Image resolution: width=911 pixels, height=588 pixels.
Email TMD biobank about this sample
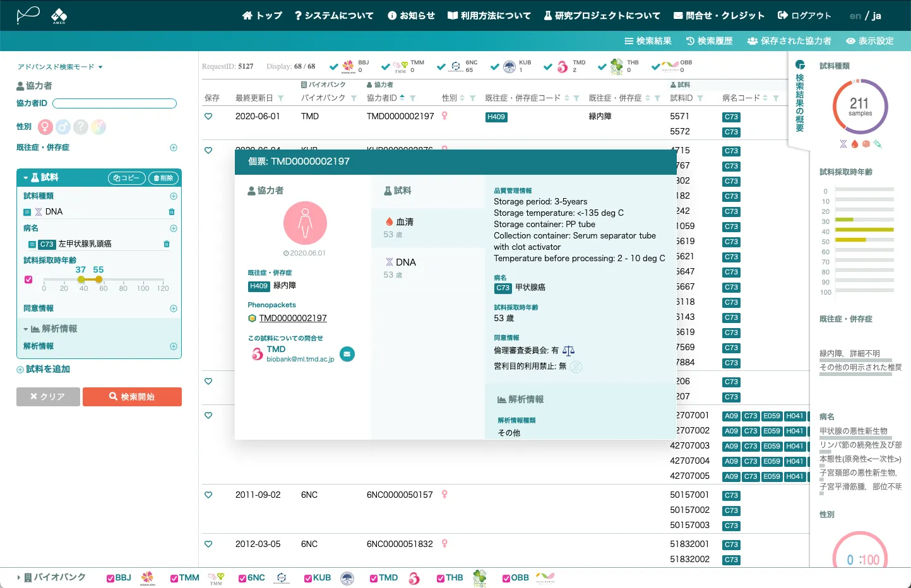point(347,354)
